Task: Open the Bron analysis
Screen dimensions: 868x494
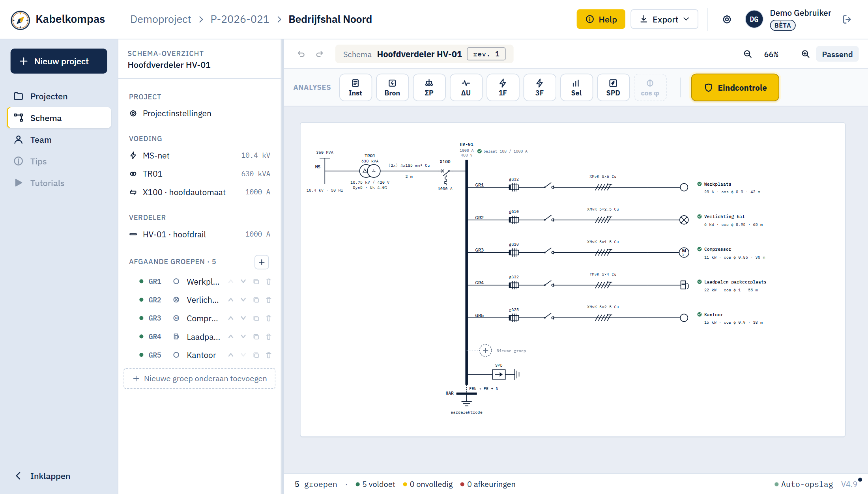Action: [392, 88]
